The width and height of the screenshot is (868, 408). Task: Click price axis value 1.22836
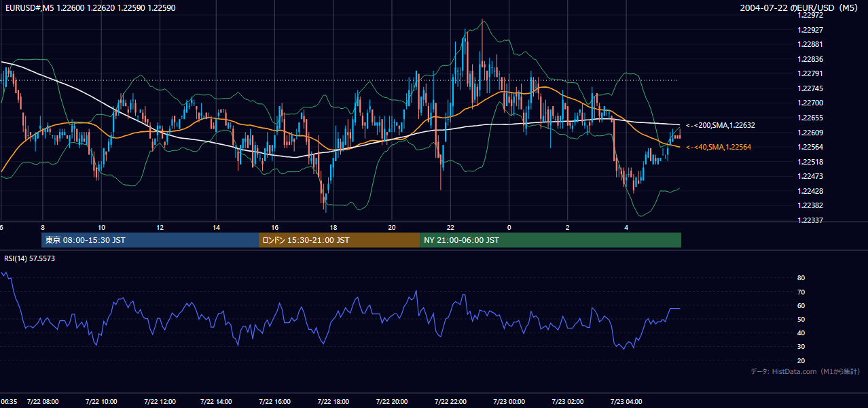point(810,59)
